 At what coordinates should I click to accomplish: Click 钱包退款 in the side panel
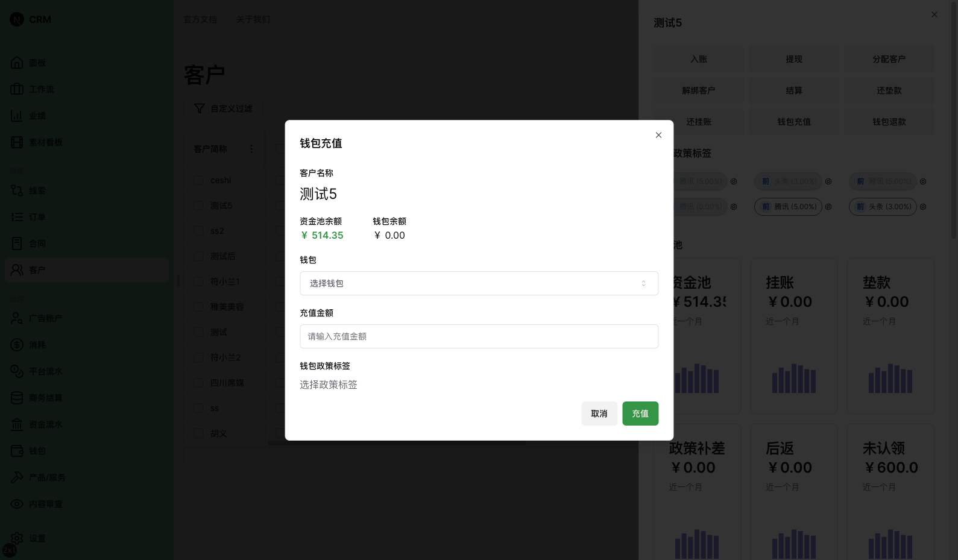[x=889, y=122]
